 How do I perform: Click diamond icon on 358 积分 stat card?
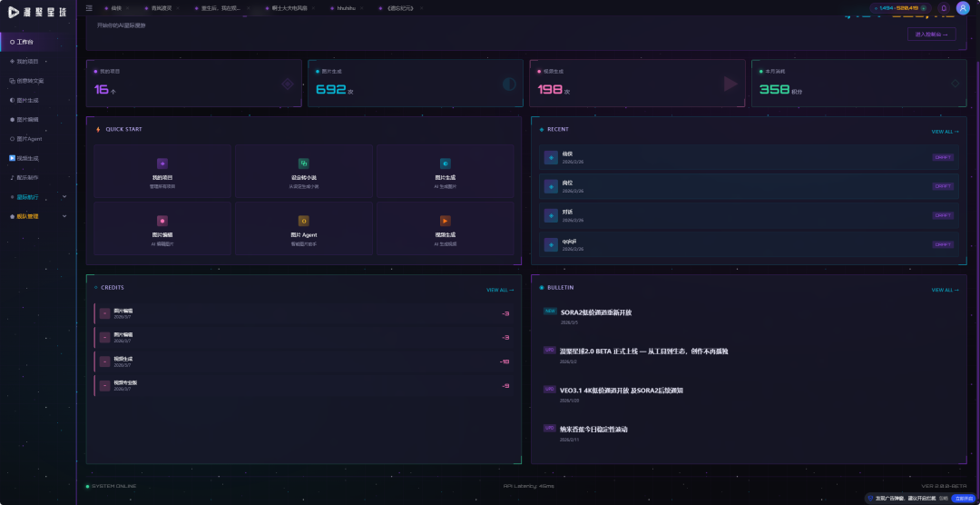pos(955,84)
